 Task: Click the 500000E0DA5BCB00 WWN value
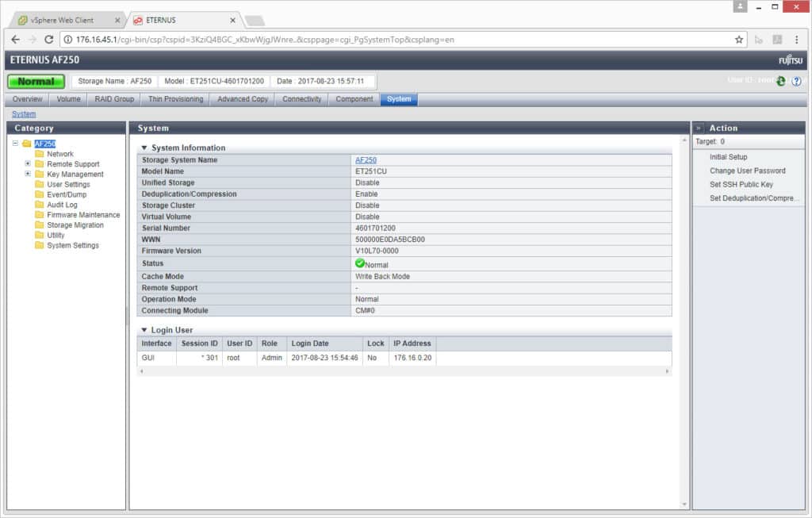point(390,240)
